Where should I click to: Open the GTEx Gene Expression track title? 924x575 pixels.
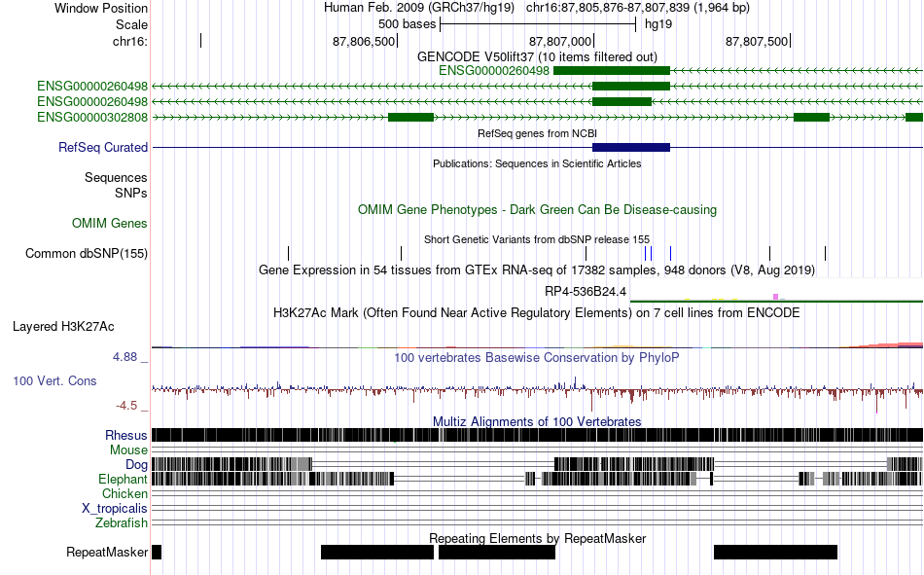(537, 270)
